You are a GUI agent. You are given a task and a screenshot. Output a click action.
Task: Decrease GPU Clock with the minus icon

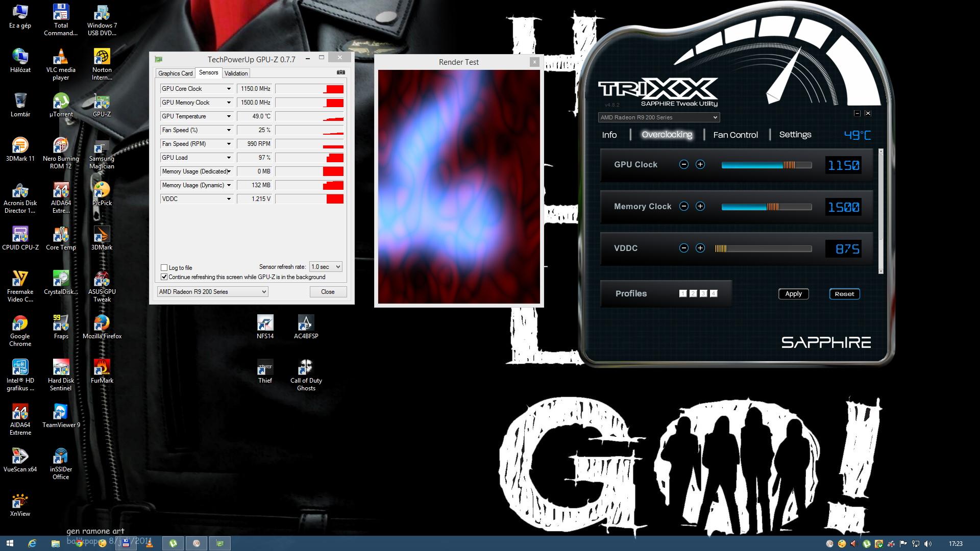(684, 164)
